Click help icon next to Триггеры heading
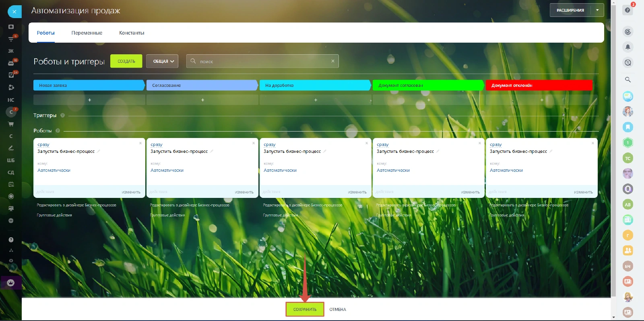Viewport: 644px width, 321px height. click(62, 115)
